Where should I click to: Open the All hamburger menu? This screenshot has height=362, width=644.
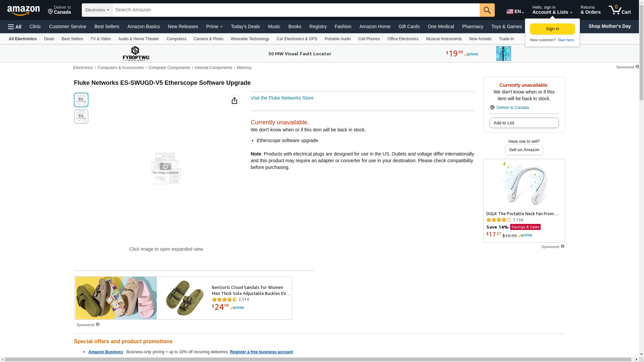click(x=15, y=27)
